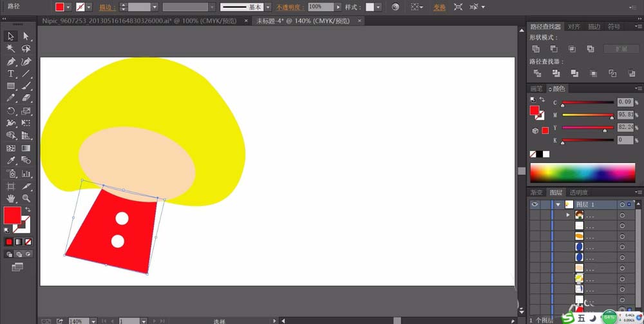Set toolbox paint mode to Gradient
644x324 pixels.
coord(19,242)
